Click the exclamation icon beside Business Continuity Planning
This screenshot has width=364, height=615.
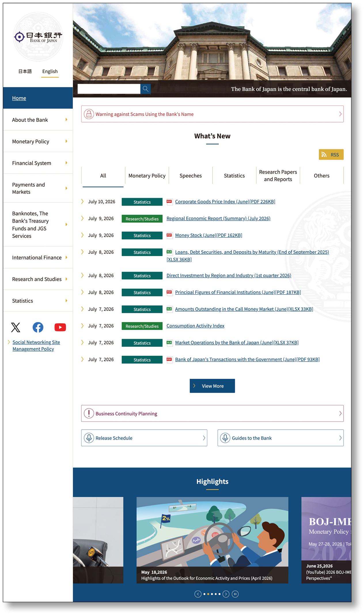pos(89,413)
